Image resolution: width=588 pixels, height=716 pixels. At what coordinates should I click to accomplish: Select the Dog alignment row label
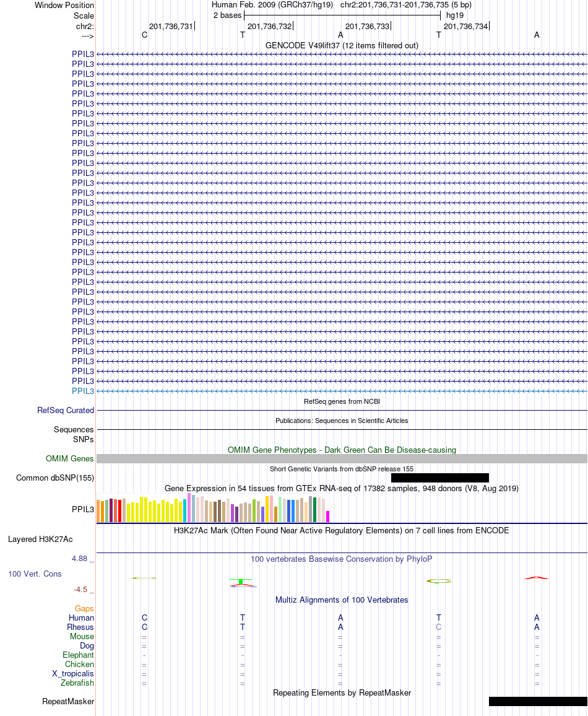pos(87,645)
